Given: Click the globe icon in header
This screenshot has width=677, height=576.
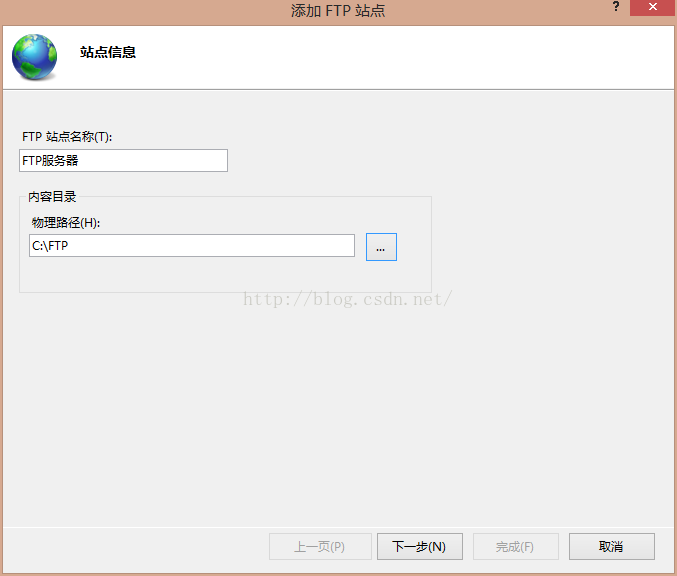Looking at the screenshot, I should pyautogui.click(x=35, y=57).
